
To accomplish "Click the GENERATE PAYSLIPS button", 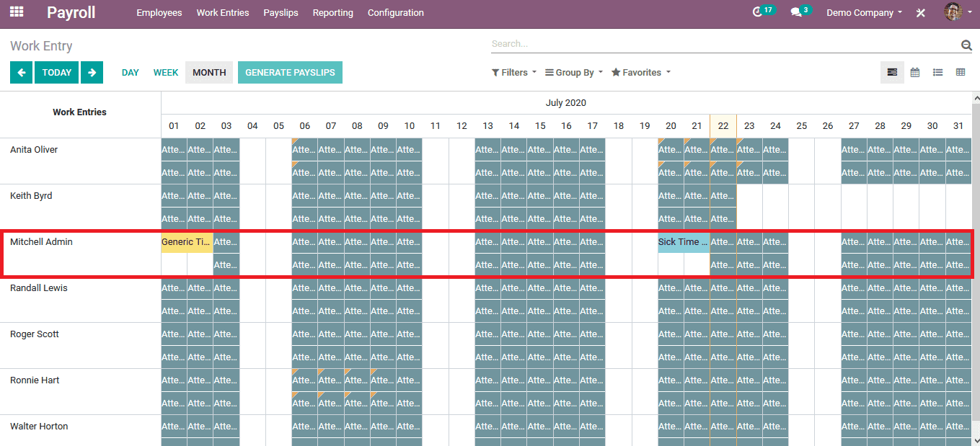I will tap(290, 72).
